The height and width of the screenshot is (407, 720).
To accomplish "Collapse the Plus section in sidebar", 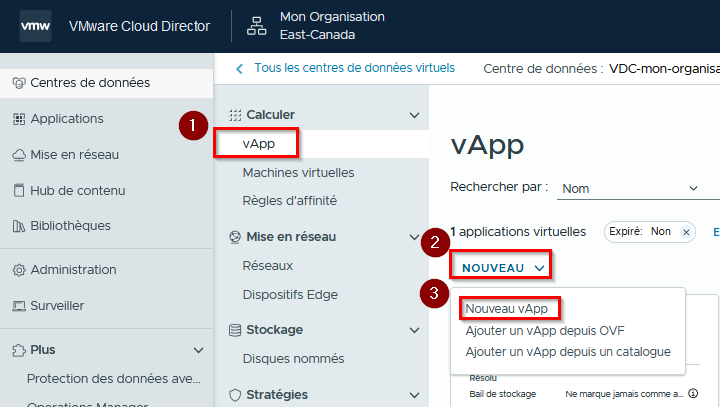I will pyautogui.click(x=198, y=350).
